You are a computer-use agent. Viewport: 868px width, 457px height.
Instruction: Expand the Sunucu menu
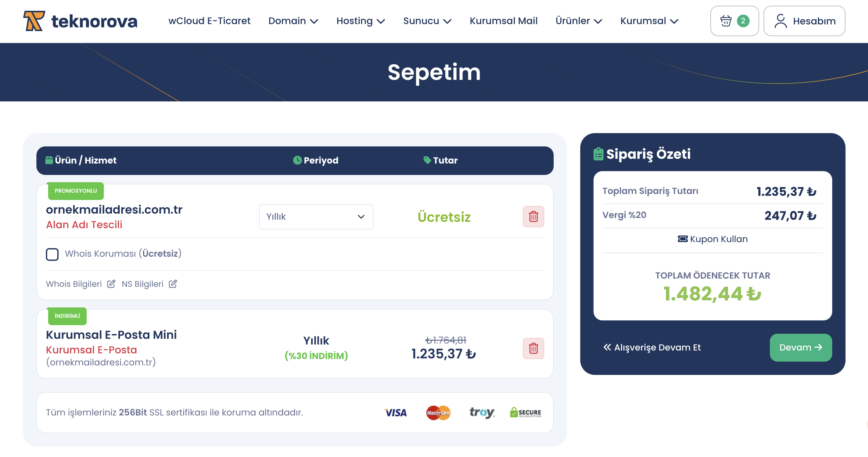pos(427,21)
